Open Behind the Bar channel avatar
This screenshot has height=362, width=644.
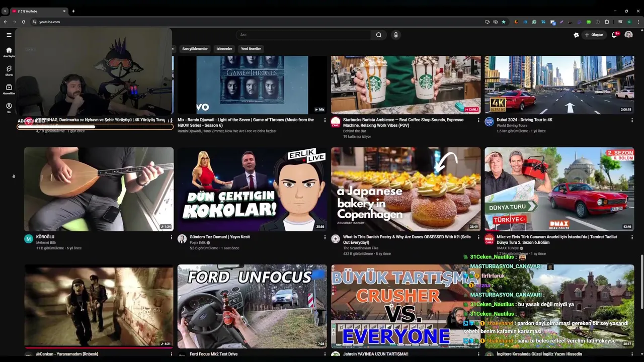coord(336,122)
